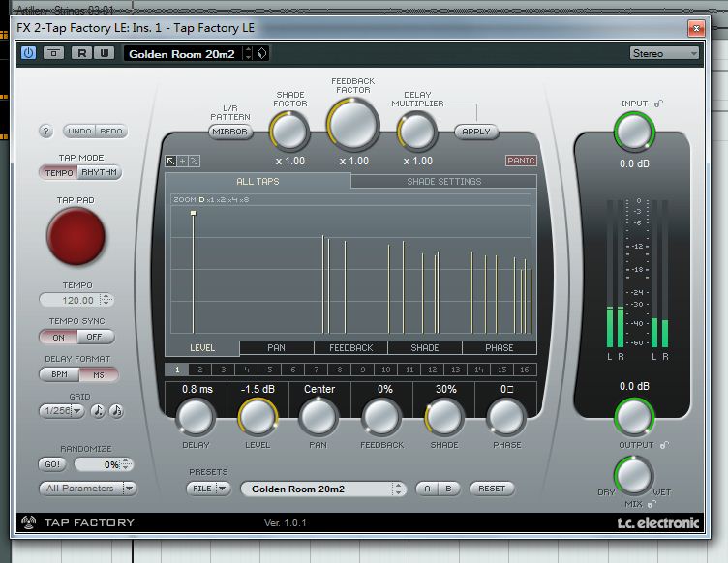Click the MIX lock icon
Viewport: 728px width, 563px height.
pyautogui.click(x=652, y=504)
